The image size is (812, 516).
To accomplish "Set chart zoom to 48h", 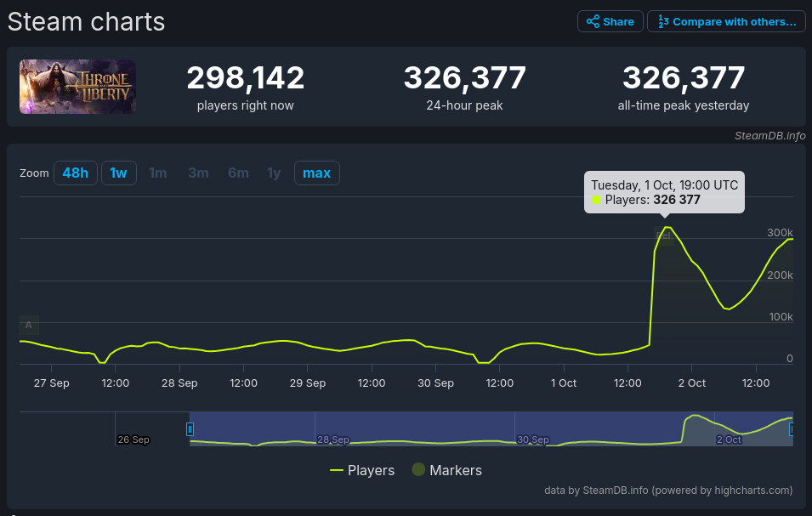I will [x=75, y=173].
